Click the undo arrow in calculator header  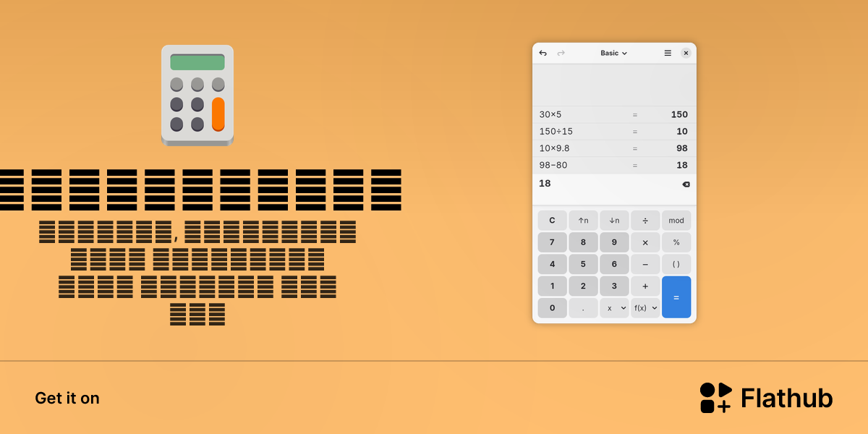543,53
